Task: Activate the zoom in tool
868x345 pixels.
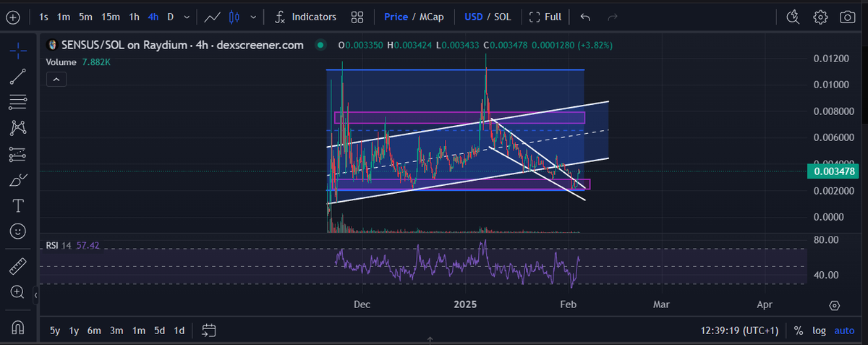Action: tap(18, 291)
